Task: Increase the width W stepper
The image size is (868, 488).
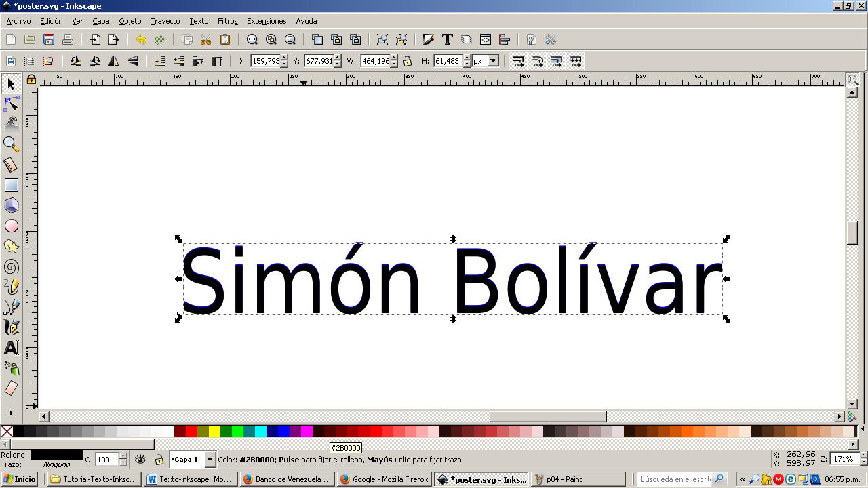Action: pyautogui.click(x=394, y=58)
